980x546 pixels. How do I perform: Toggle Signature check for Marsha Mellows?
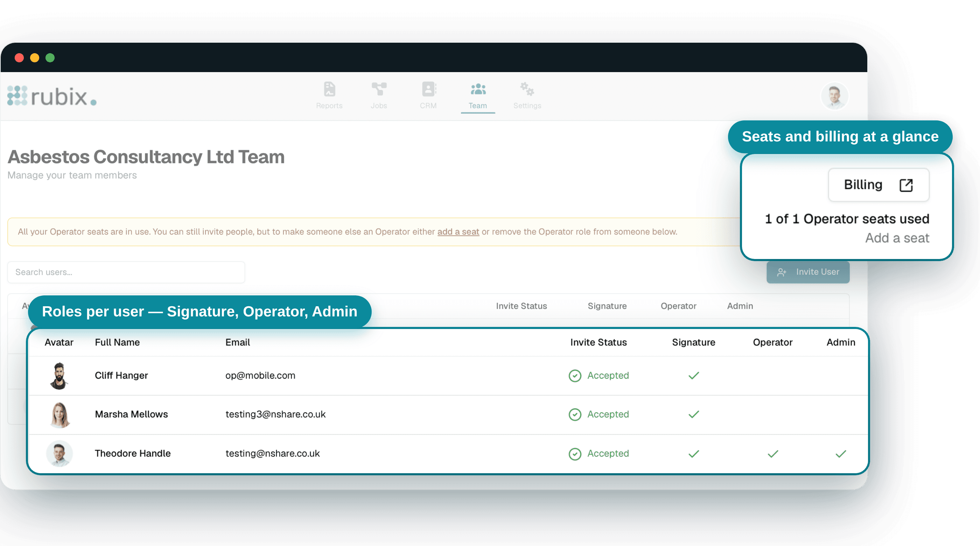[694, 414]
